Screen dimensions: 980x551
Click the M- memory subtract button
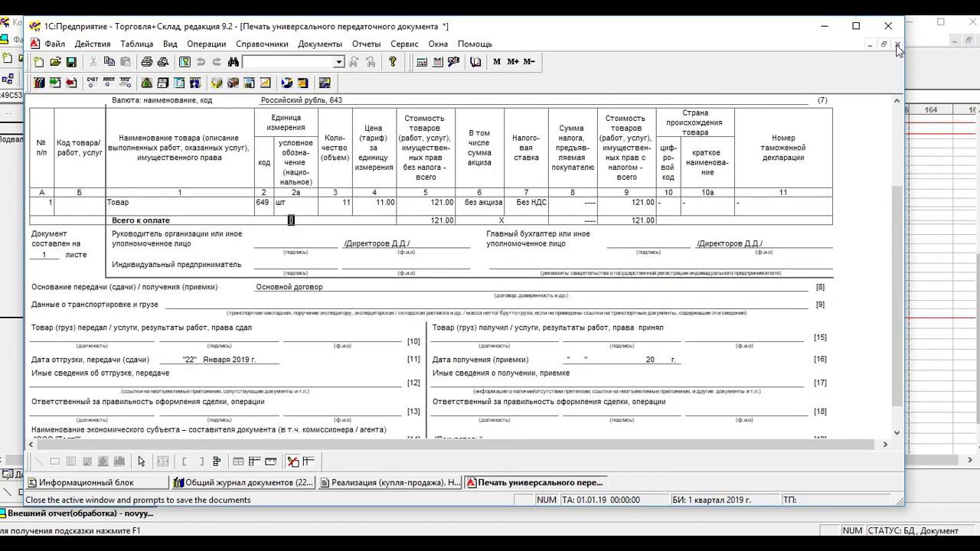529,62
